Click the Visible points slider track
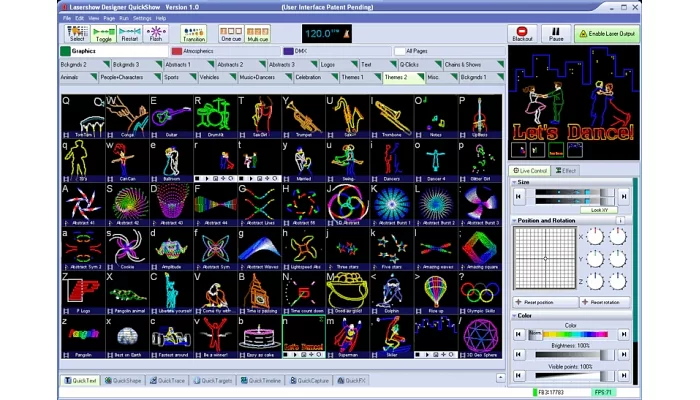The height and width of the screenshot is (400, 700). pyautogui.click(x=575, y=375)
